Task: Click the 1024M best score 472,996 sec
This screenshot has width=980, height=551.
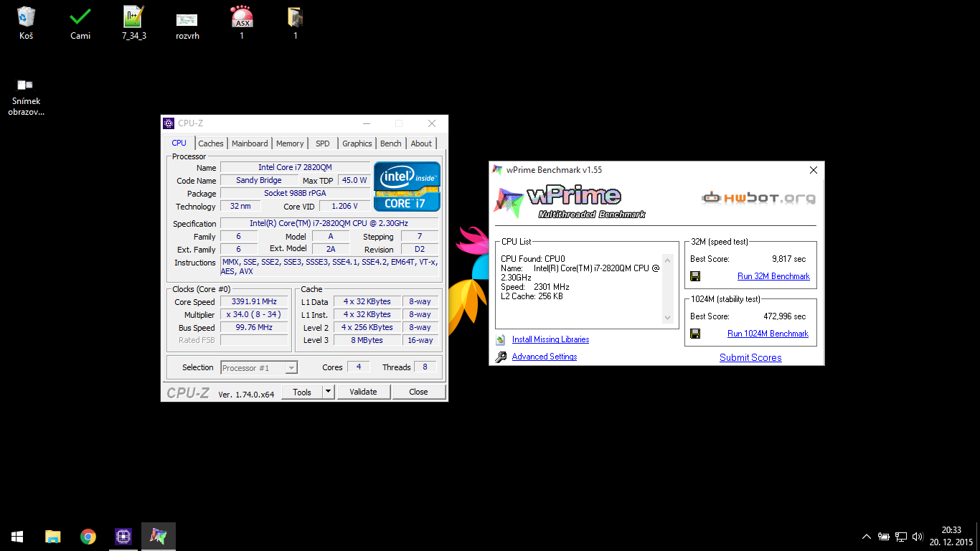Action: pos(784,316)
